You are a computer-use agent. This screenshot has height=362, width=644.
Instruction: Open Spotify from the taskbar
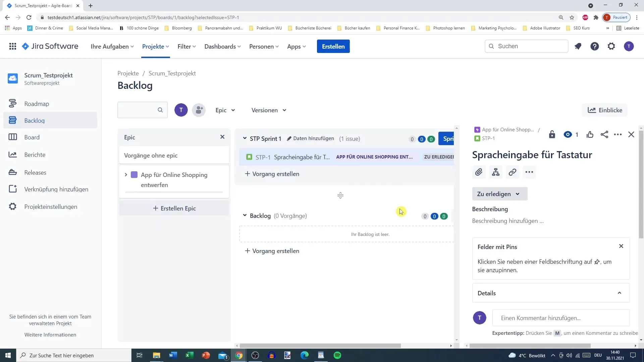337,355
